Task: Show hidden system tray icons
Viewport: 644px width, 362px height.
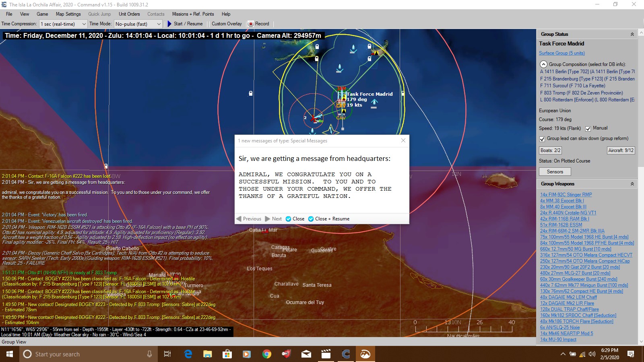Action: click(563, 354)
